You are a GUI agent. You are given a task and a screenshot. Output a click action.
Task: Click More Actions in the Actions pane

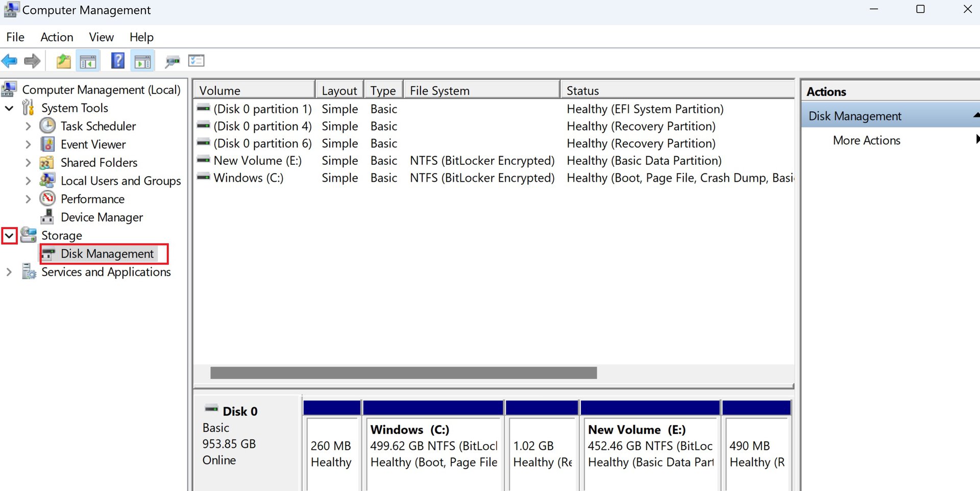(x=866, y=140)
